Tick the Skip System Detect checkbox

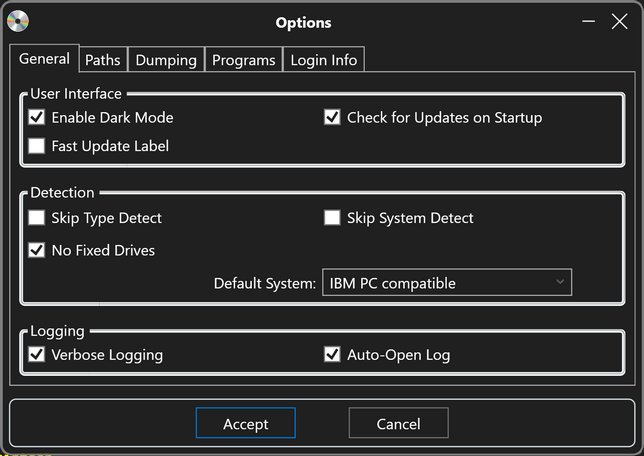pos(332,218)
